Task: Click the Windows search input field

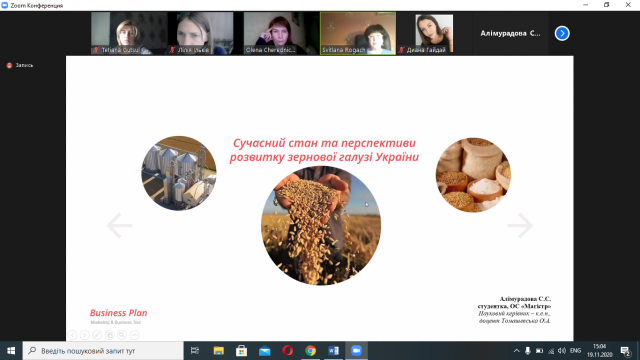Action: pos(103,351)
